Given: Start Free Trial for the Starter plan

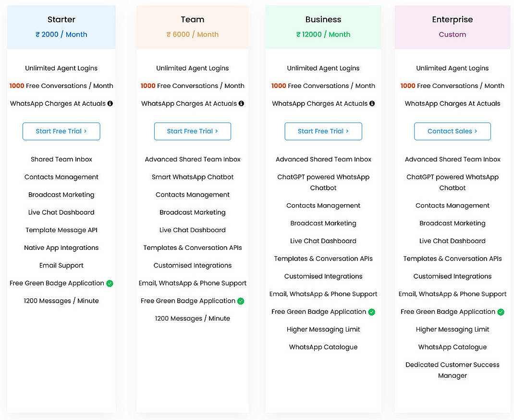Looking at the screenshot, I should click(x=61, y=131).
